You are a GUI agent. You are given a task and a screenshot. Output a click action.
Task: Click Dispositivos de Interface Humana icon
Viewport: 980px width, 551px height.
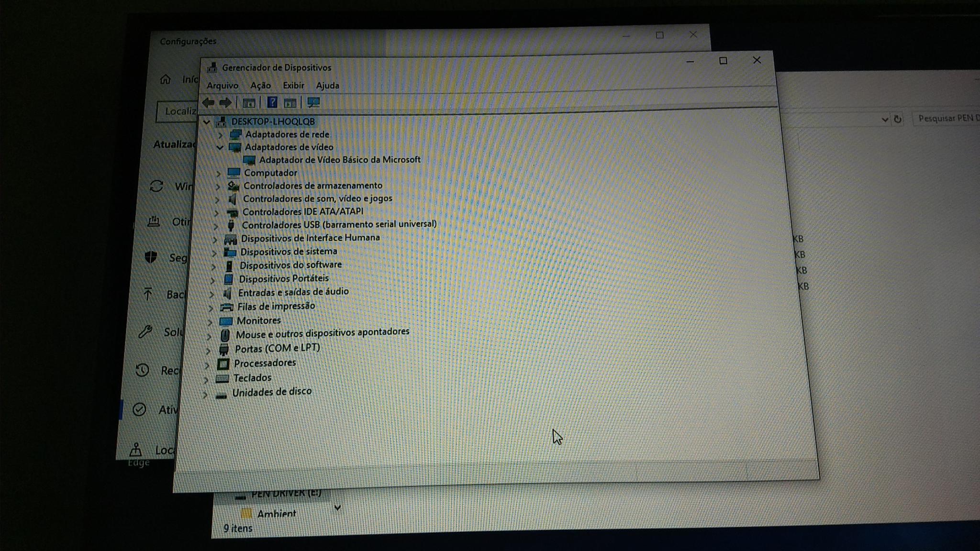[230, 239]
